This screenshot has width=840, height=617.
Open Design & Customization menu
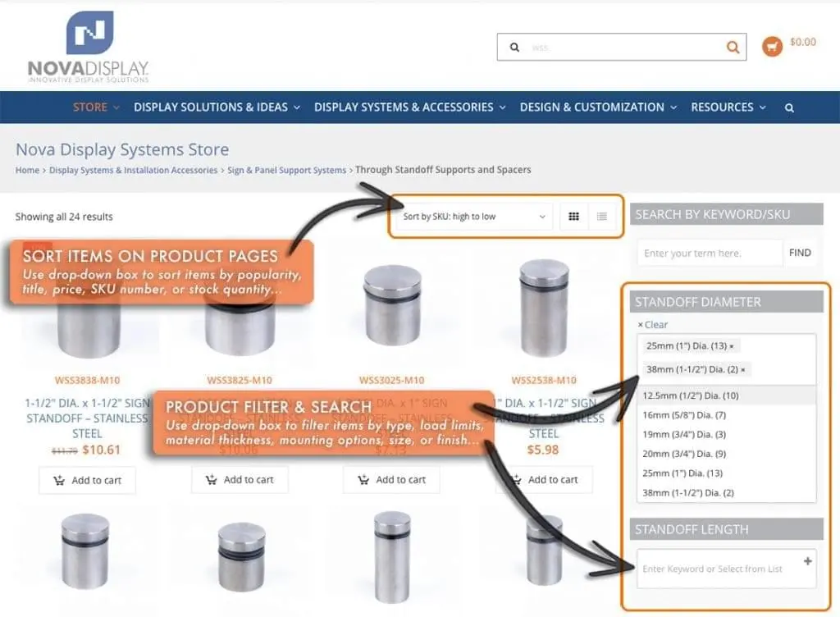click(x=598, y=107)
